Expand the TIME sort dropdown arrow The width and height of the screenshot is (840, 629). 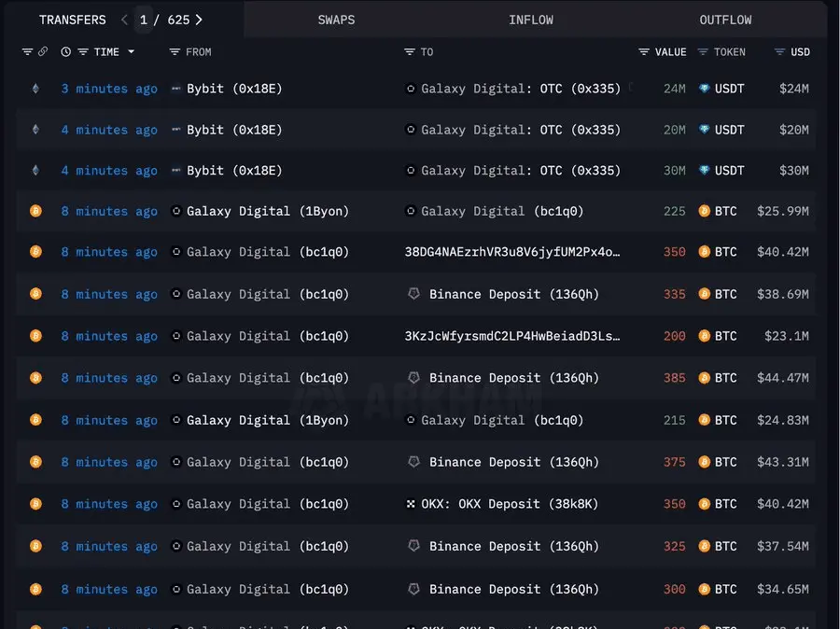(x=131, y=52)
